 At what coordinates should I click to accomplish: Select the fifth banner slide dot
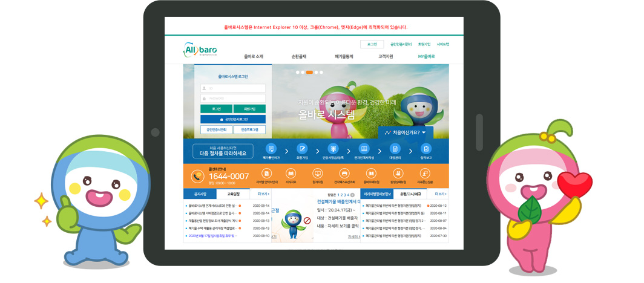[x=321, y=72]
